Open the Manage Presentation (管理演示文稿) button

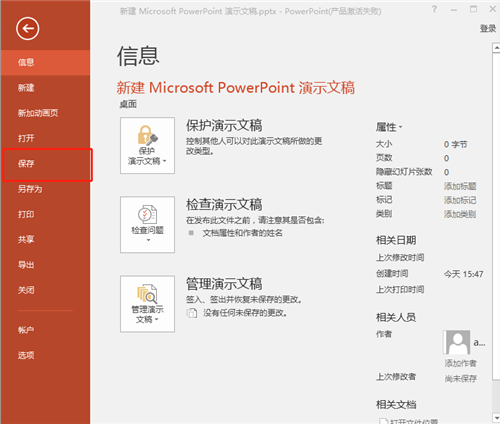147,304
